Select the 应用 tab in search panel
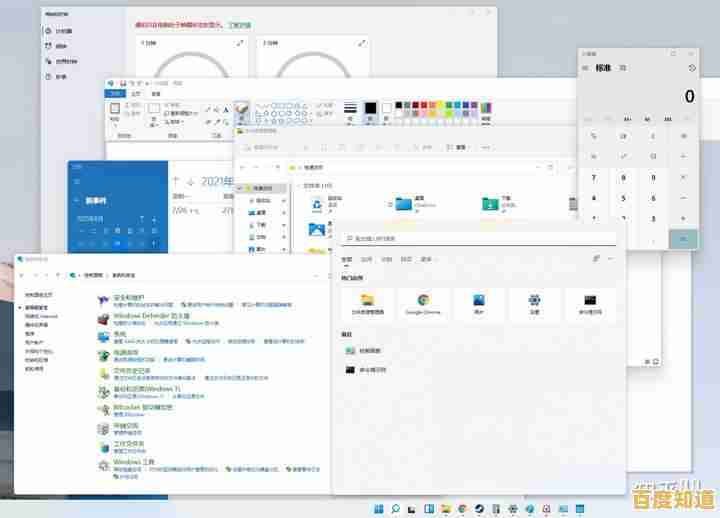 [366, 259]
